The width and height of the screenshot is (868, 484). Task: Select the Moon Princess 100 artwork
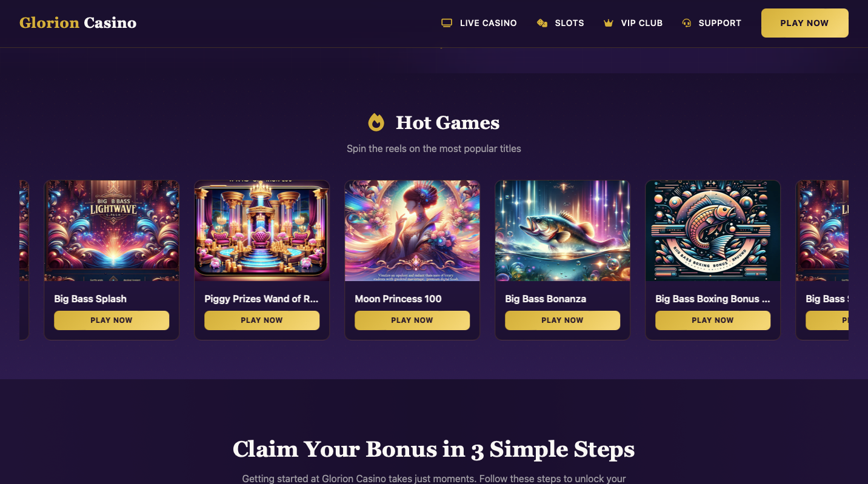412,231
